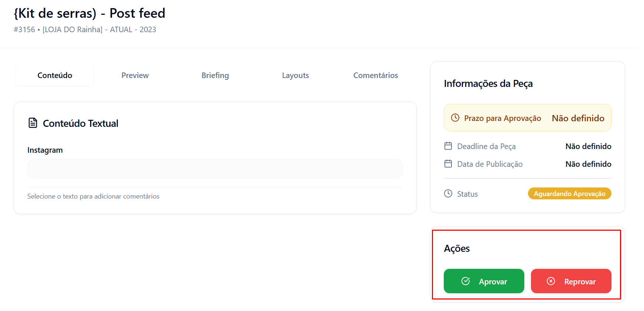The image size is (644, 311).
Task: Click the Aguardando Aprovação status badge
Action: [569, 193]
